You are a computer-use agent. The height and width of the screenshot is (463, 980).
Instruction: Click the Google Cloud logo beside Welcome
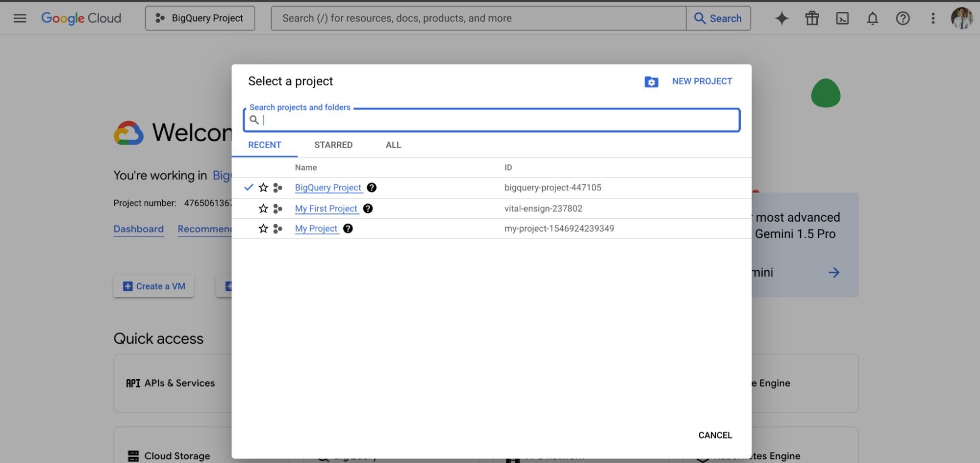pos(128,133)
